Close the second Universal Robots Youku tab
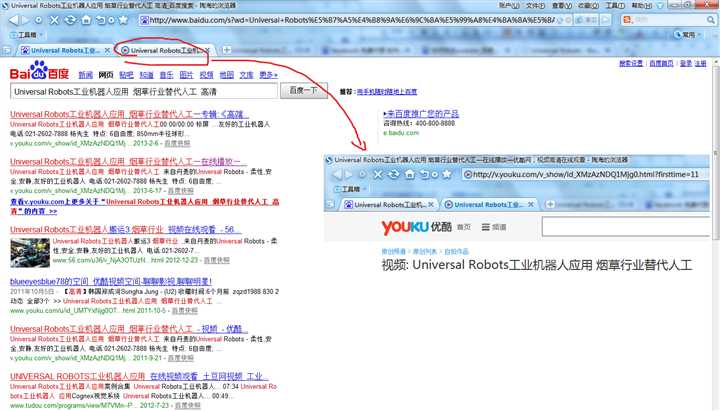 tap(207, 50)
